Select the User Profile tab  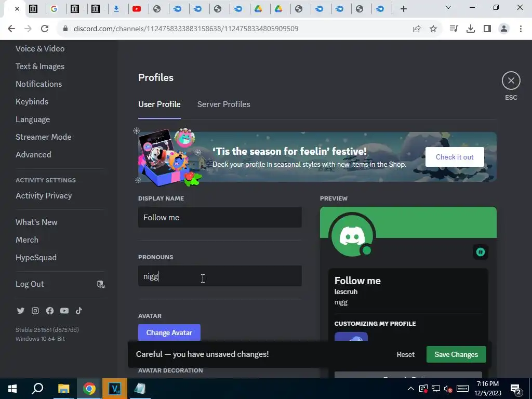159,104
